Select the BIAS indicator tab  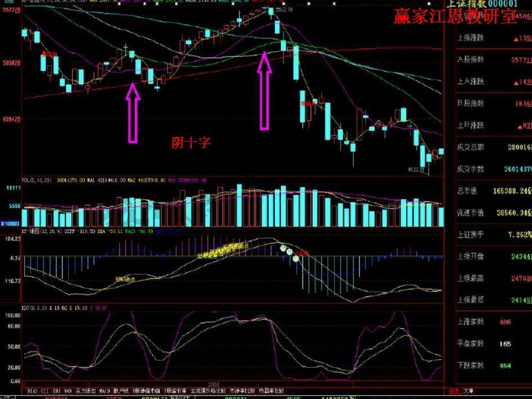[x=34, y=390]
